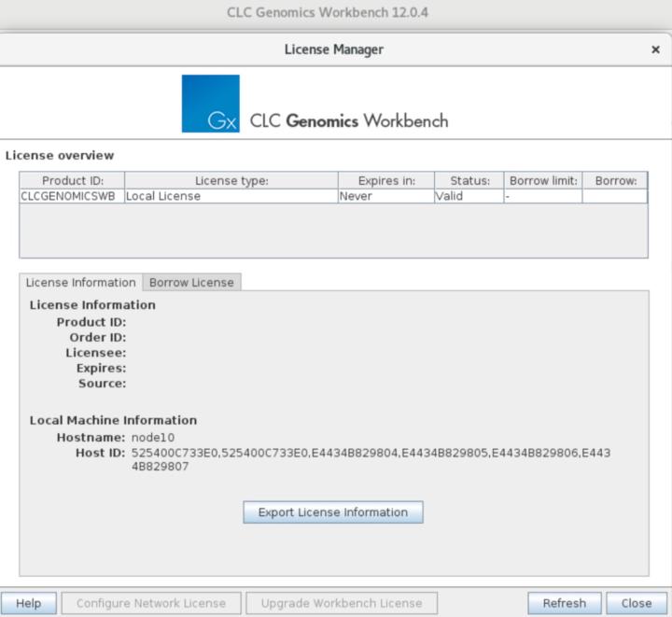The image size is (672, 617).
Task: Open Help for License Manager
Action: tap(28, 603)
